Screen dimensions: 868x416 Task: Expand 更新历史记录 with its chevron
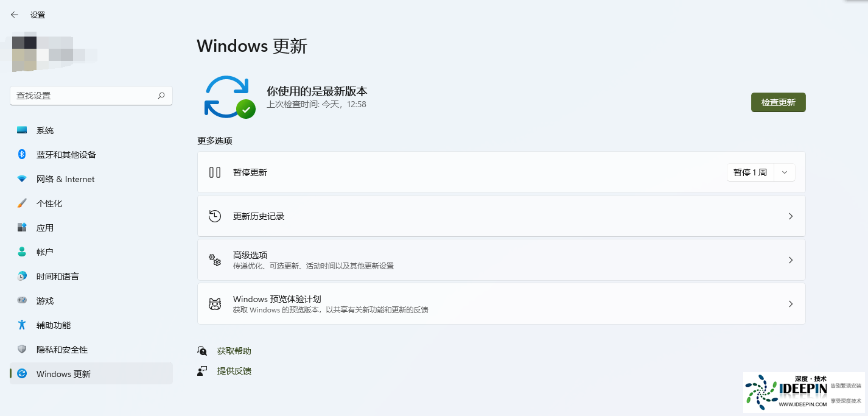[791, 216]
